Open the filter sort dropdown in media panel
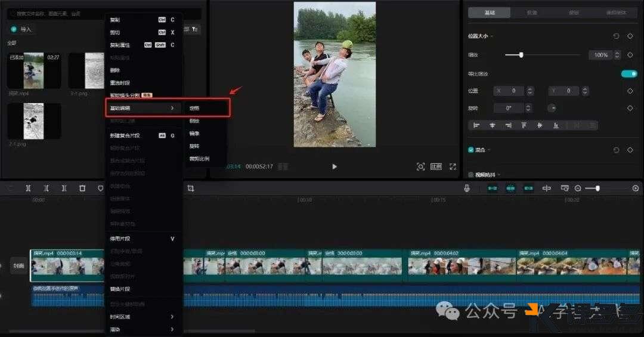 point(194,29)
